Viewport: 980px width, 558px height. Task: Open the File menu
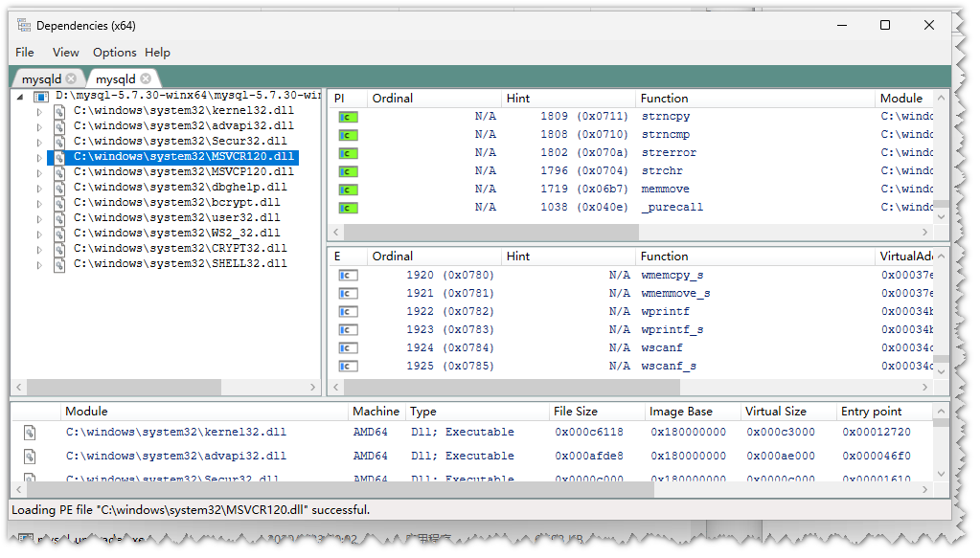(x=25, y=53)
